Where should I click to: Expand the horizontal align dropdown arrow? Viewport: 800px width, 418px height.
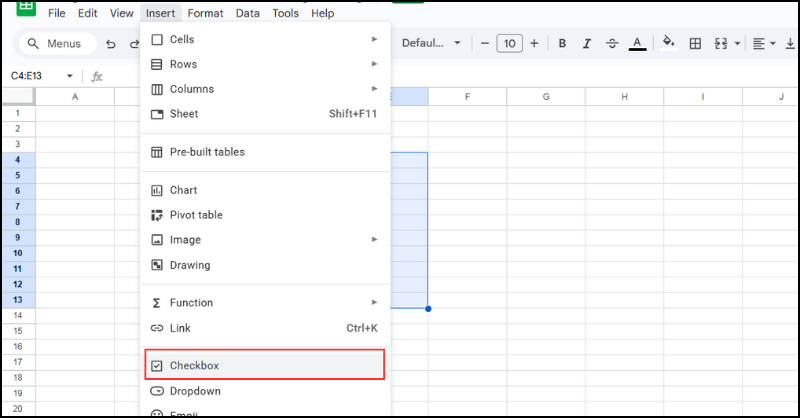[773, 43]
